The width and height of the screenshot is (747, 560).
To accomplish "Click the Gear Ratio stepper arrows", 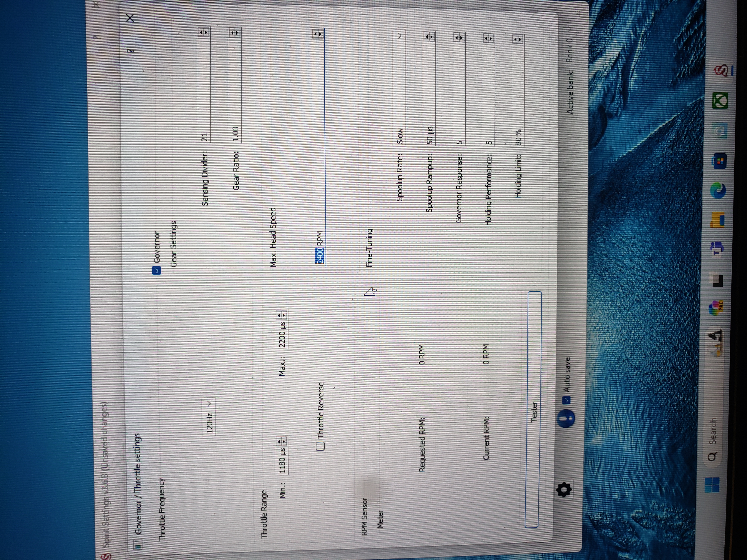I will coord(235,33).
